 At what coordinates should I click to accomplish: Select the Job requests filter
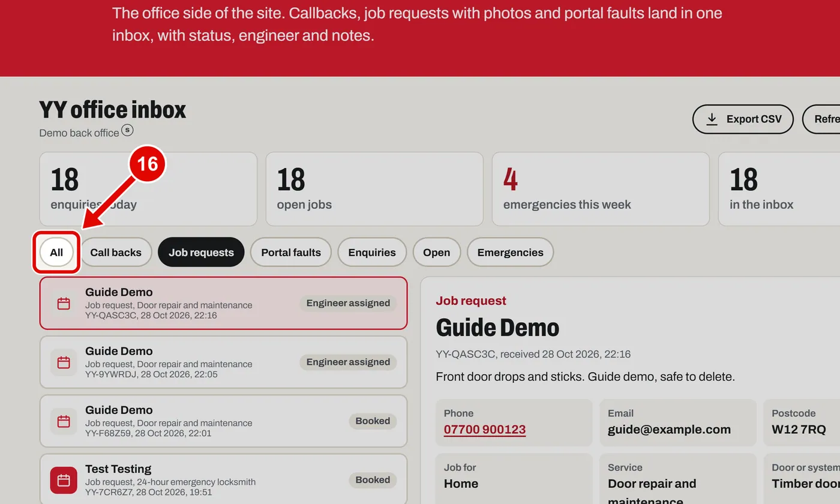point(201,253)
